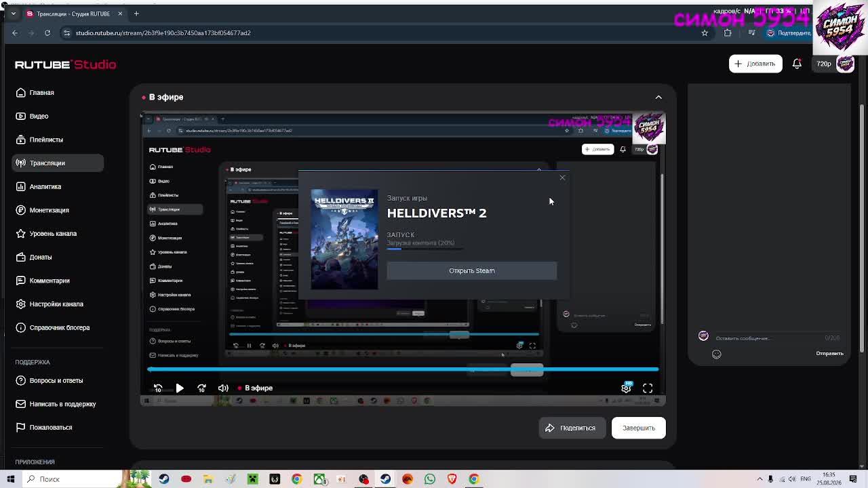Viewport: 868px width, 488px height.
Task: Open the Аналитика section
Action: tap(58, 186)
